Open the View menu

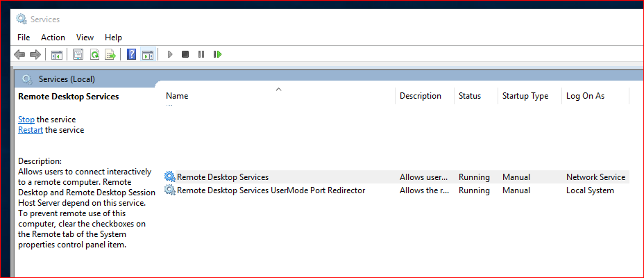85,38
